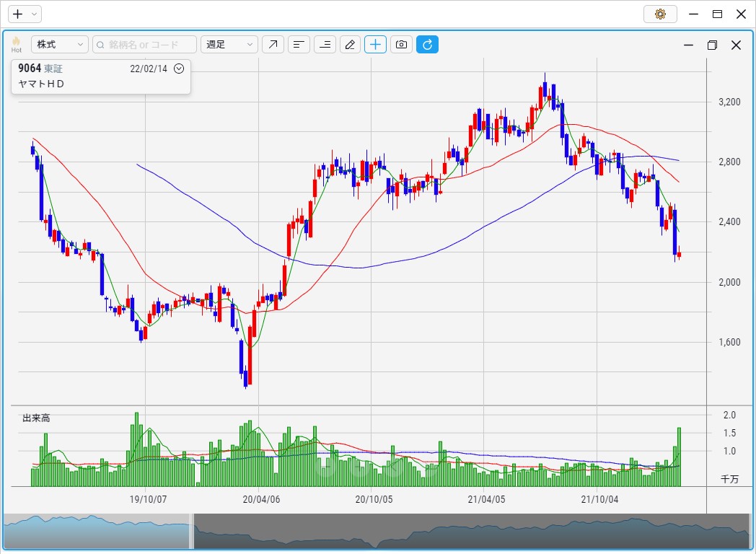The height and width of the screenshot is (554, 756).
Task: Click the 出来高 volume panel label
Action: 36,418
